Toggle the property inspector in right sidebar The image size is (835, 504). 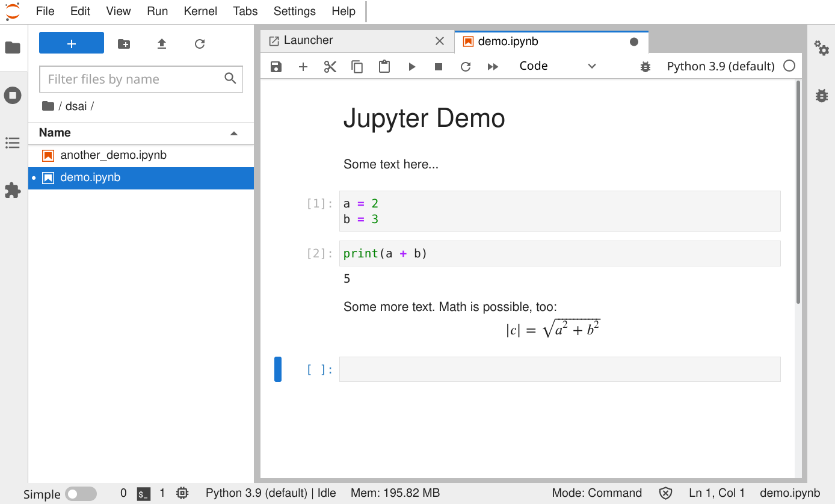tap(822, 51)
